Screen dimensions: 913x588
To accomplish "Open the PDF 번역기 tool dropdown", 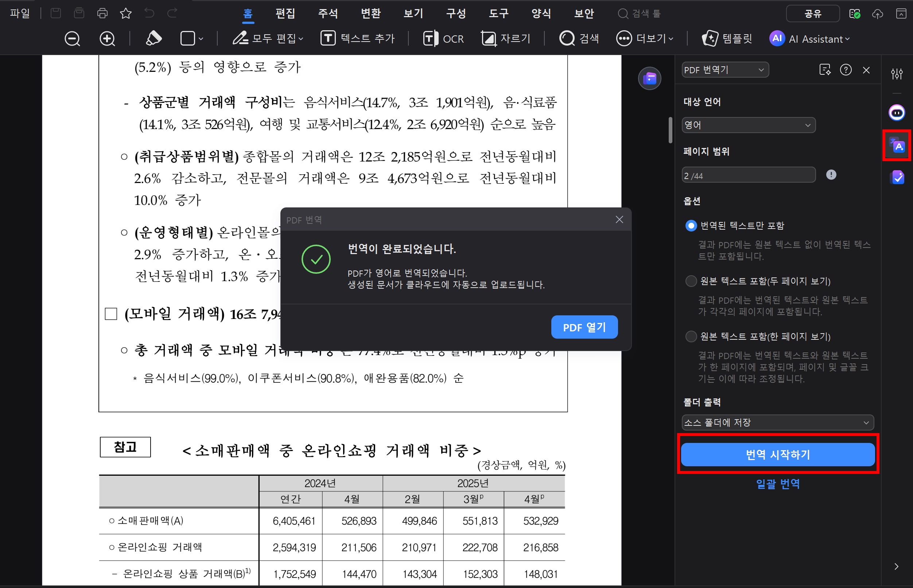I will tap(725, 70).
